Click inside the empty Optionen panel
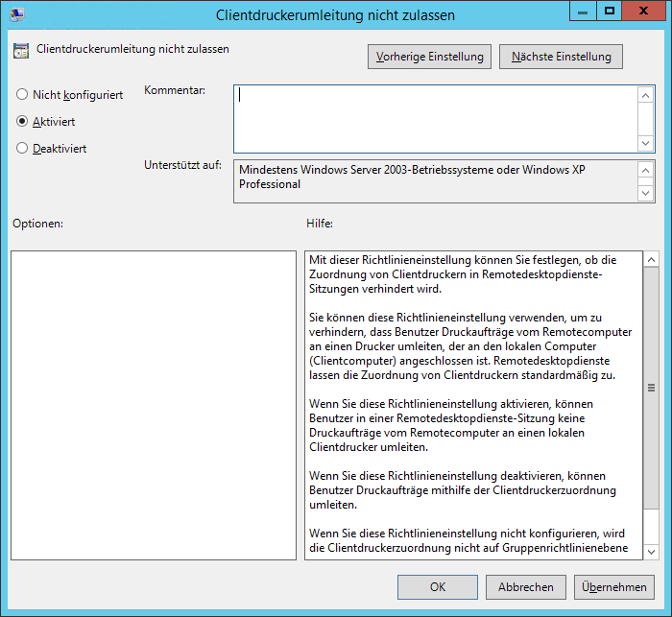Image resolution: width=672 pixels, height=617 pixels. coord(154,405)
